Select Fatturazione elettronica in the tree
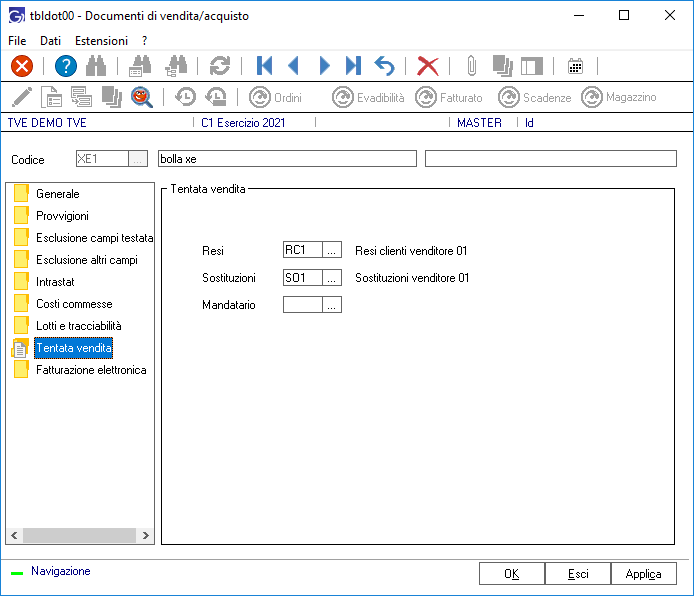This screenshot has width=694, height=596. pyautogui.click(x=91, y=370)
